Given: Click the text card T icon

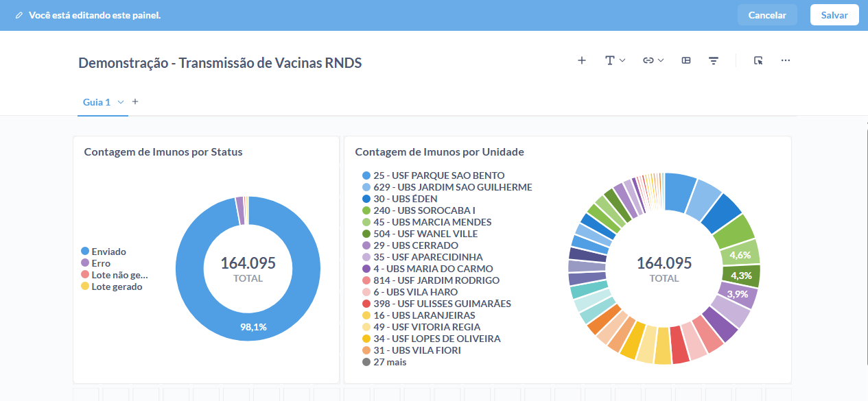Looking at the screenshot, I should pyautogui.click(x=609, y=60).
